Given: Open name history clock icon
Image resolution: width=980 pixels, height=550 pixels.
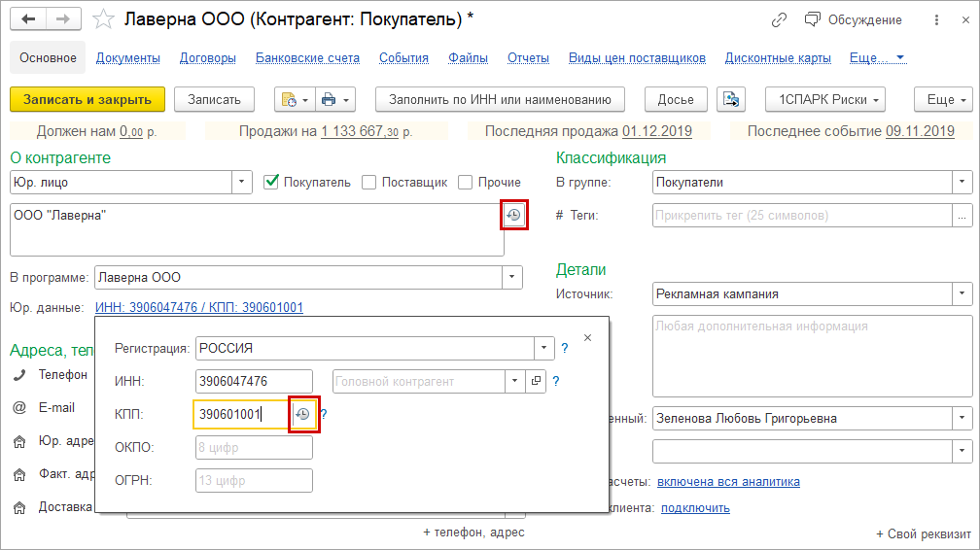Looking at the screenshot, I should click(x=513, y=216).
